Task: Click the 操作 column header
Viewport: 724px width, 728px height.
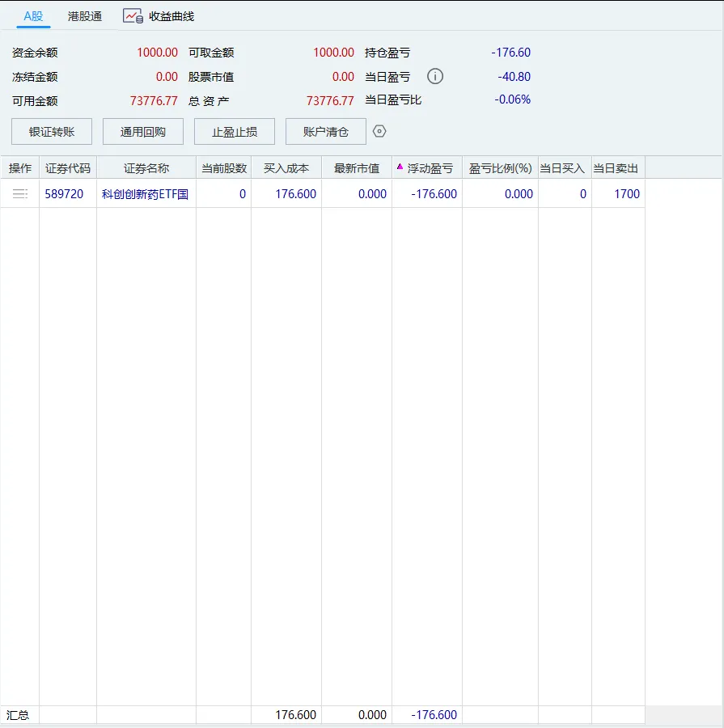Action: pyautogui.click(x=20, y=168)
